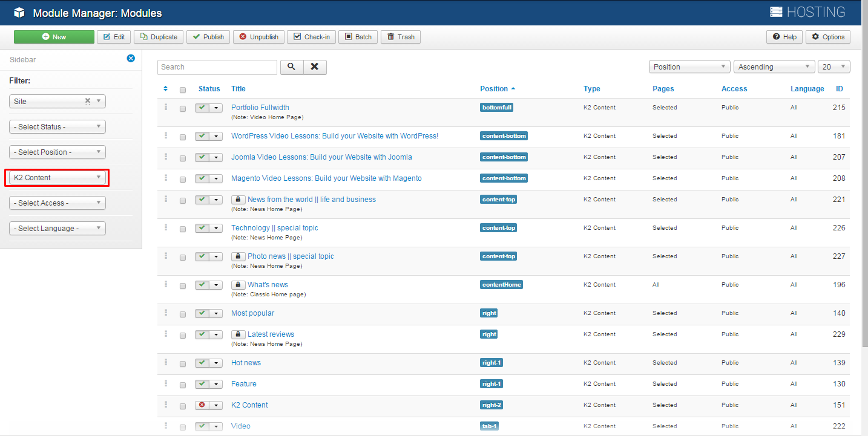This screenshot has height=436, width=868.
Task: Tick the News from the world row checkbox
Action: [183, 201]
